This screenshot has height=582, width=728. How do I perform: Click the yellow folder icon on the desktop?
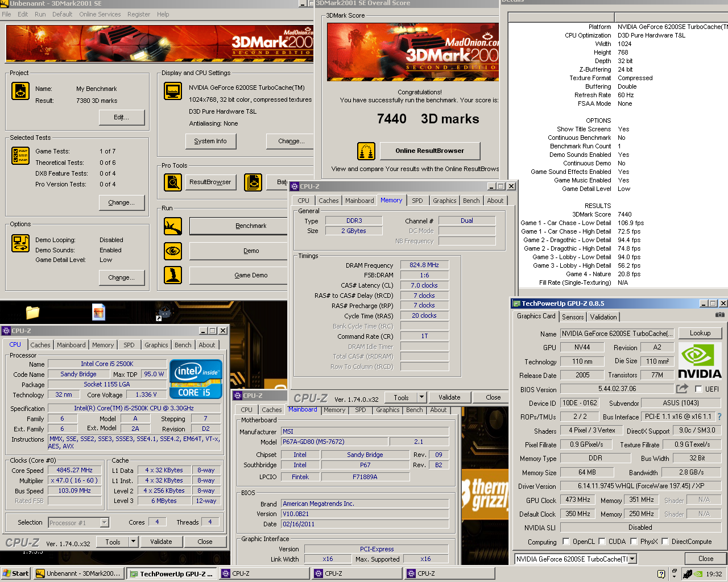coord(32,312)
